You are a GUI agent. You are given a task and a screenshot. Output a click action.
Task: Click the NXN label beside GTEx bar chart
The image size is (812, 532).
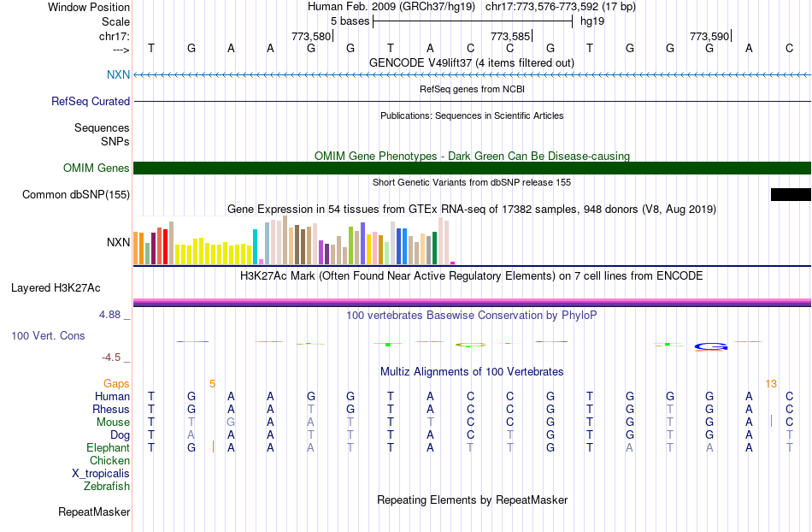[118, 242]
